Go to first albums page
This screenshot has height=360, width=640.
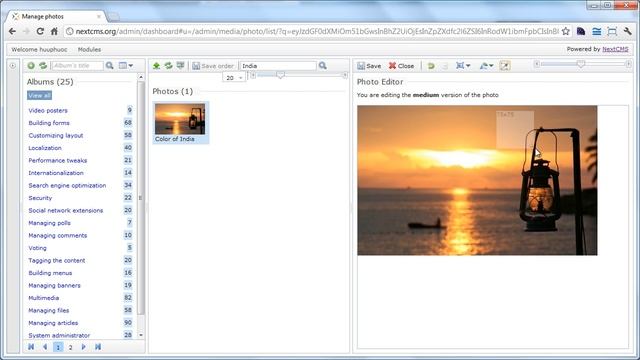click(x=31, y=347)
